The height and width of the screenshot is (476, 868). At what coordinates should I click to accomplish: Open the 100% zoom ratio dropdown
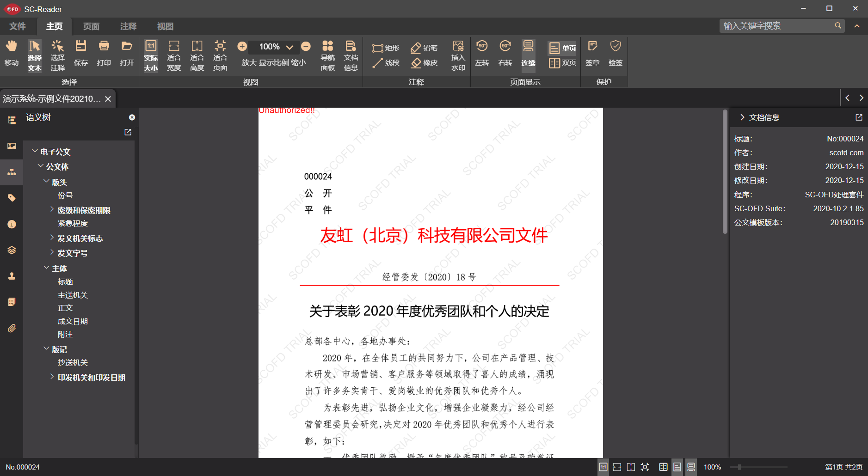coord(289,47)
